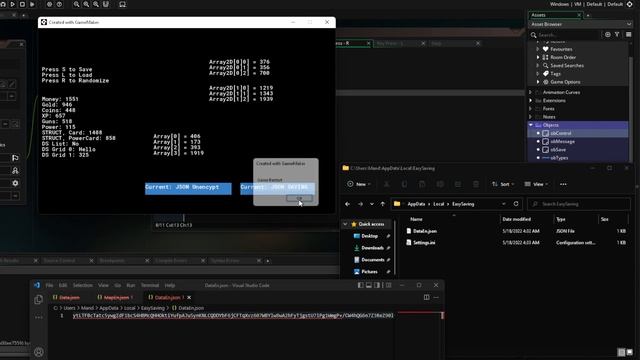Open target settings icon at top right

click(x=629, y=4)
